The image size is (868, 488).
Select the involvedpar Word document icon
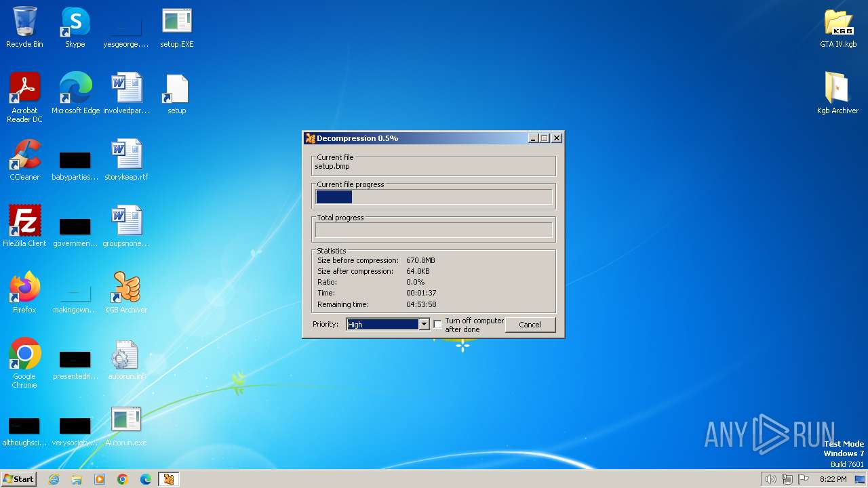click(x=126, y=94)
